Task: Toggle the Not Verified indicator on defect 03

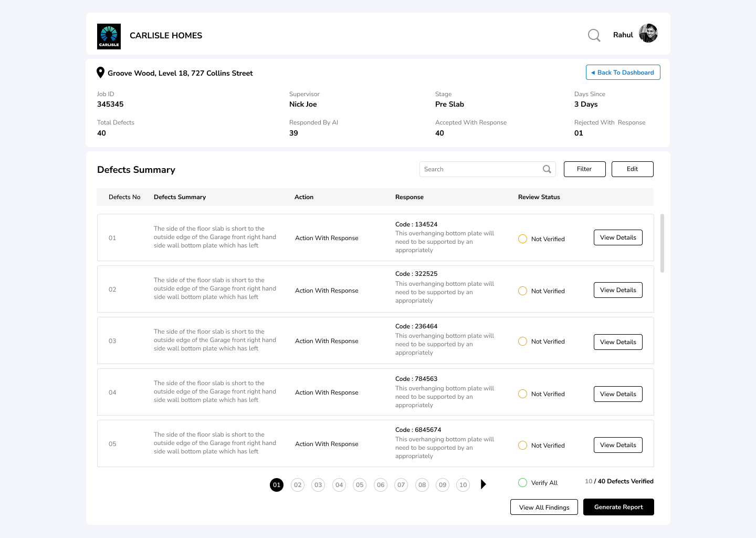Action: click(x=522, y=341)
